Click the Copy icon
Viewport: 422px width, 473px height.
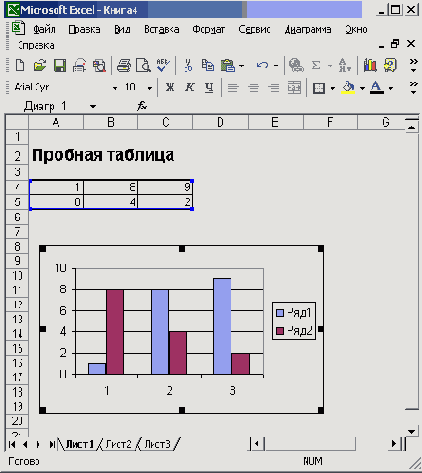click(208, 65)
